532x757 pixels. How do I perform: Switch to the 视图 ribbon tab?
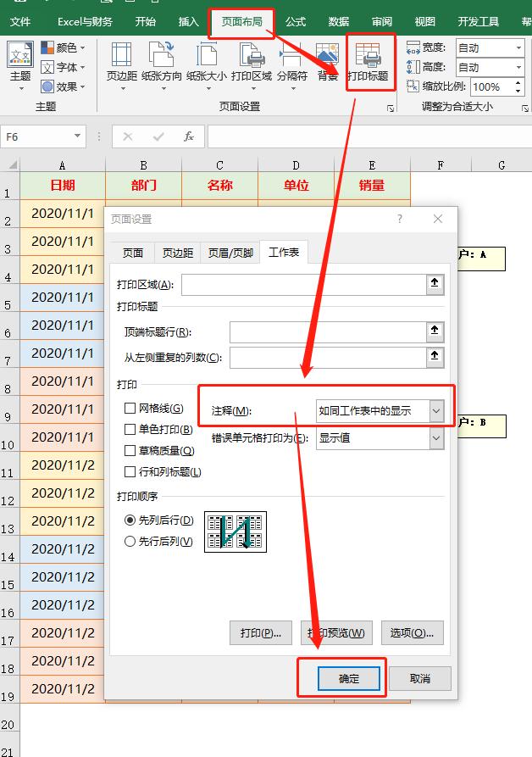click(425, 22)
